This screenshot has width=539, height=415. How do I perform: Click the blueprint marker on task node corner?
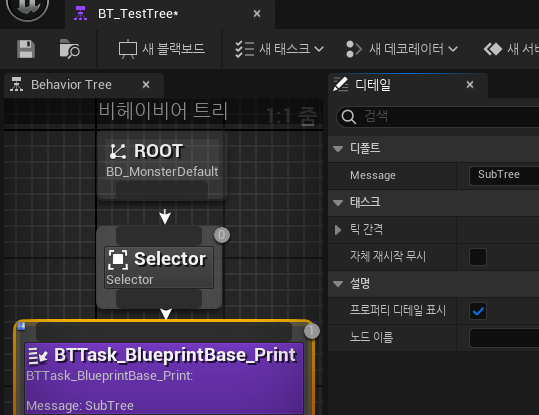(x=21, y=326)
